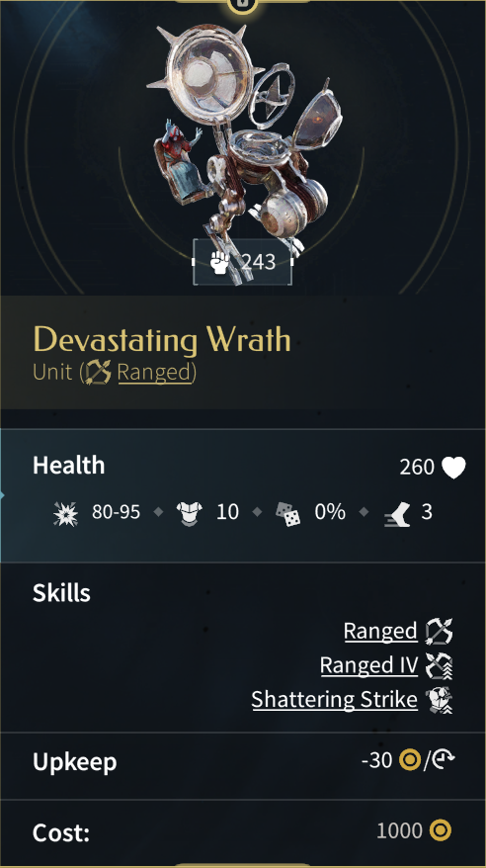
Task: Open the Shattering Strike skill link
Action: (x=335, y=700)
